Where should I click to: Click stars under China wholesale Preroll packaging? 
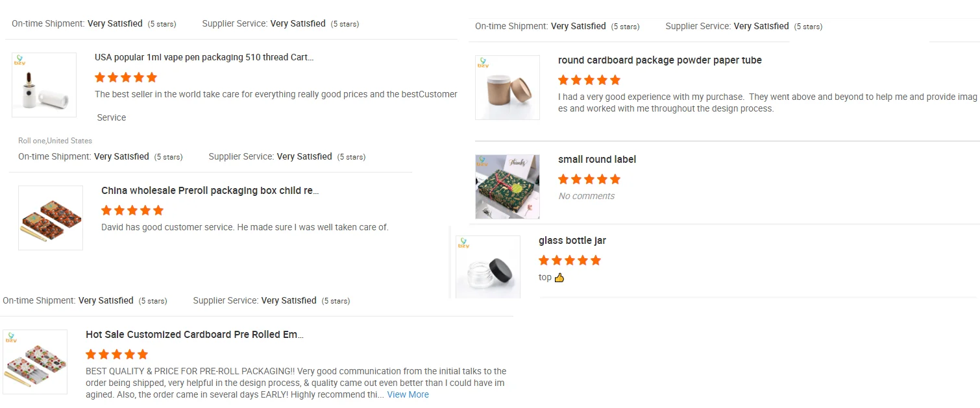(x=132, y=210)
